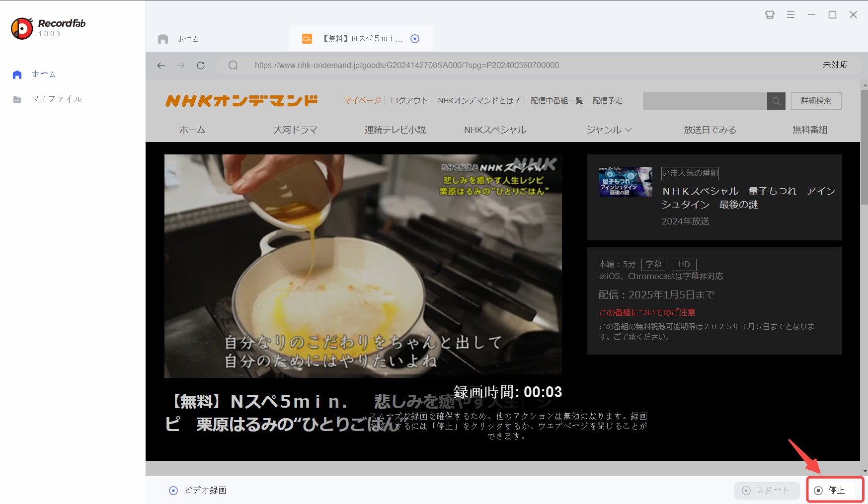Open マイファイル in the sidebar
Image resolution: width=868 pixels, height=504 pixels.
56,99
